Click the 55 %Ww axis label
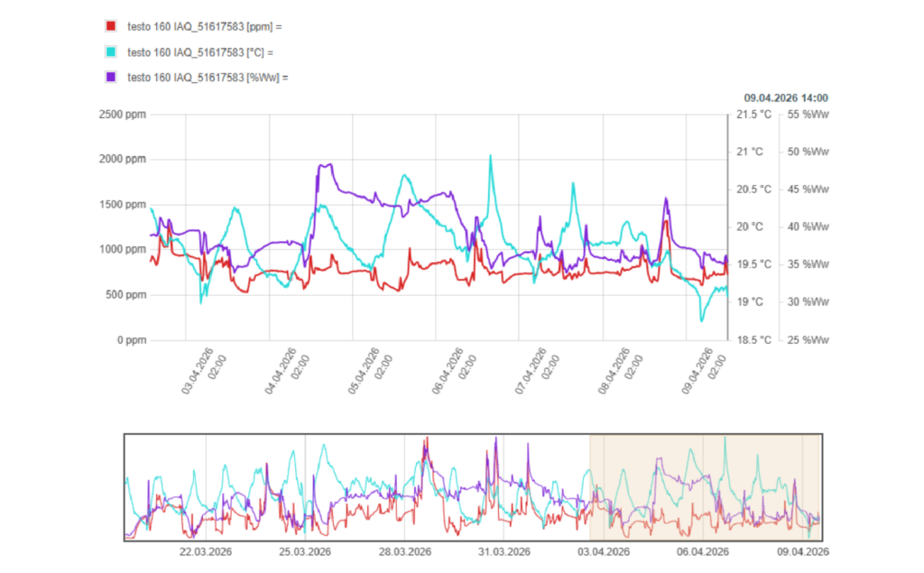 (808, 114)
